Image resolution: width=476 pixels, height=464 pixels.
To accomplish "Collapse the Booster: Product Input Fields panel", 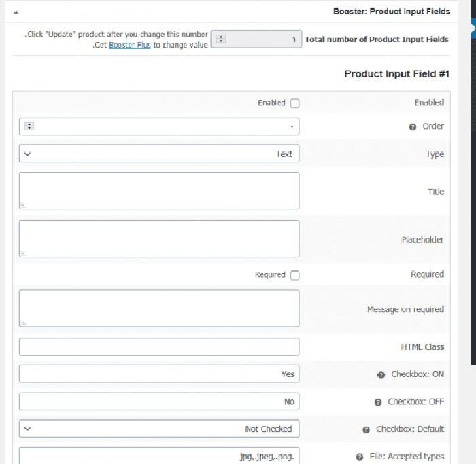I will 16,12.
